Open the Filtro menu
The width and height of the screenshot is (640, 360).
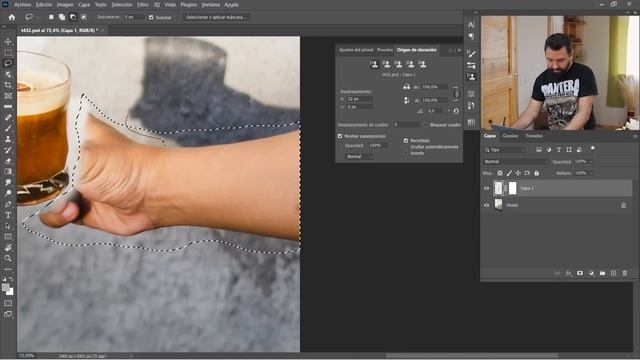[x=142, y=4]
